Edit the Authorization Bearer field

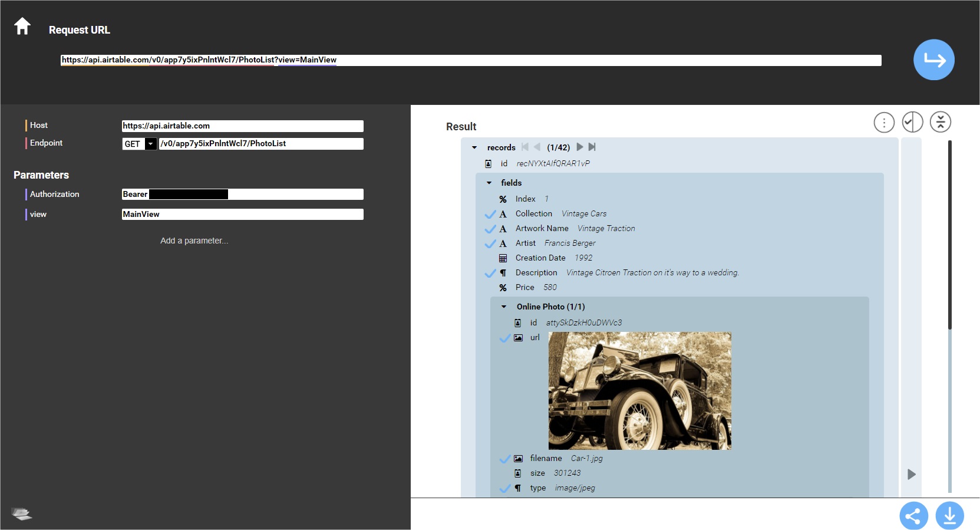(242, 195)
